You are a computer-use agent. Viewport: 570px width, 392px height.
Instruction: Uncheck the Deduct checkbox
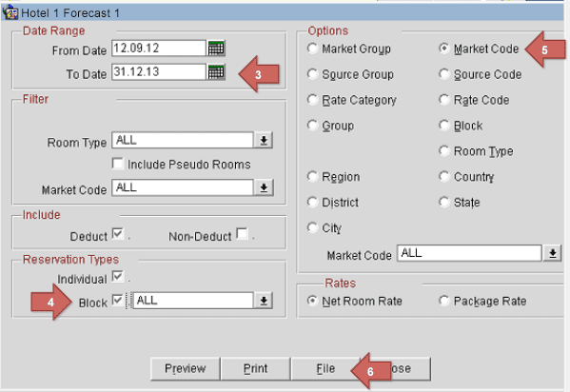(118, 233)
